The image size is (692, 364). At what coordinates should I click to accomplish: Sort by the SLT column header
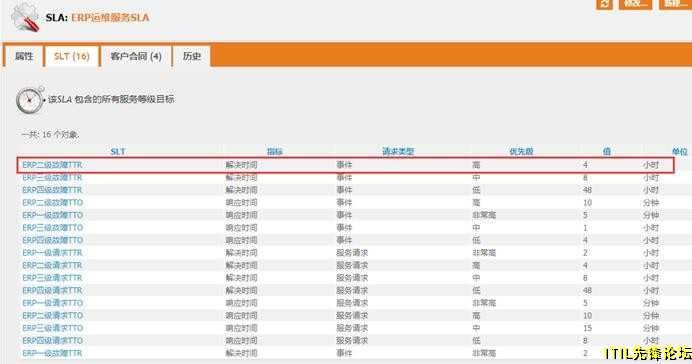coord(118,152)
